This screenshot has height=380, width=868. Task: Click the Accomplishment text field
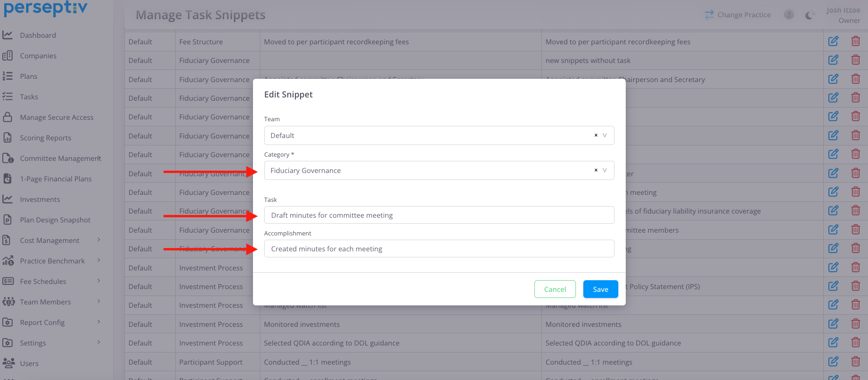(x=438, y=249)
